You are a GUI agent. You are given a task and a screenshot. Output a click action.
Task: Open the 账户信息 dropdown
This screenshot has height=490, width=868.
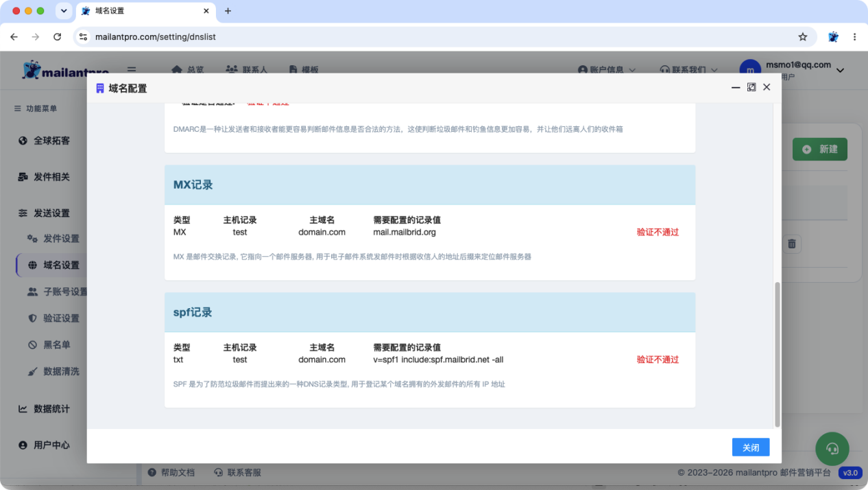point(607,70)
